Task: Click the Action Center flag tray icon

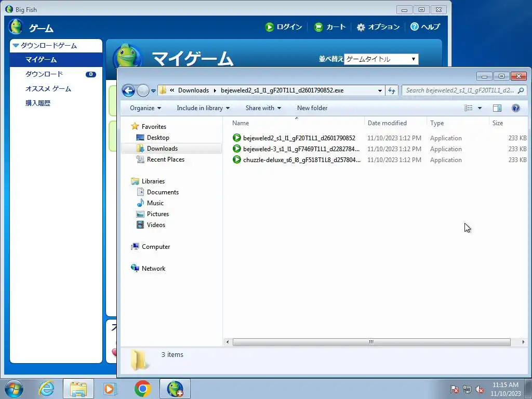Action: pos(454,389)
